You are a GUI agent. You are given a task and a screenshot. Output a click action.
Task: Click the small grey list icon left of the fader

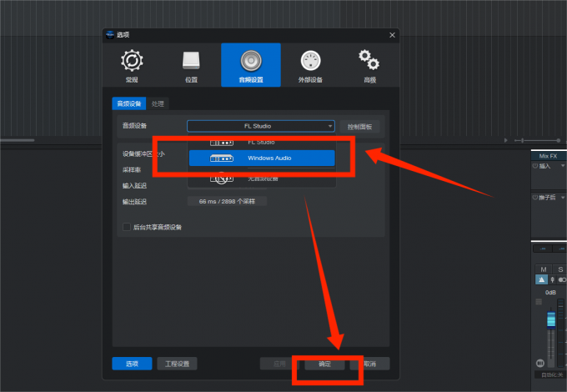coord(539,302)
